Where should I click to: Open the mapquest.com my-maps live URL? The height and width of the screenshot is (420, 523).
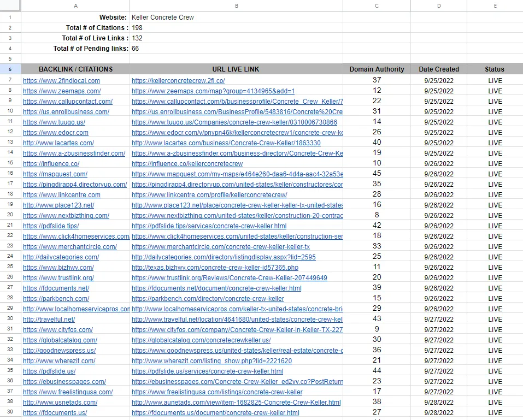237,174
